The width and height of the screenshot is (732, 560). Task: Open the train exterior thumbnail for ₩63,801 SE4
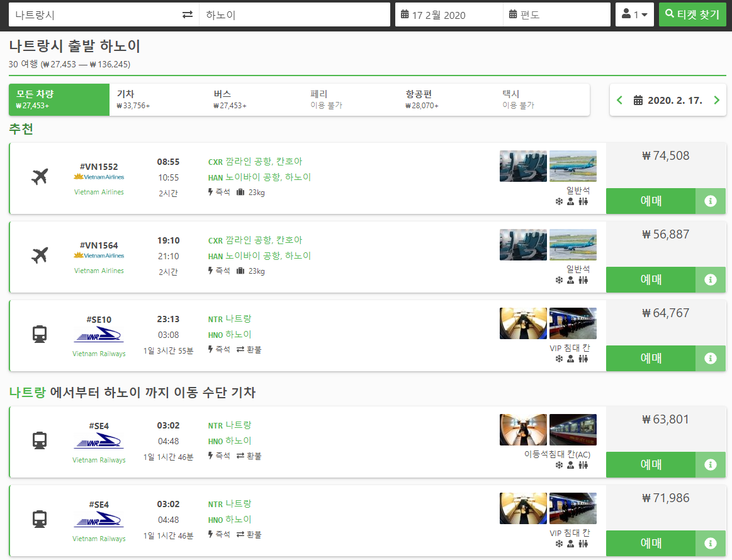[573, 430]
